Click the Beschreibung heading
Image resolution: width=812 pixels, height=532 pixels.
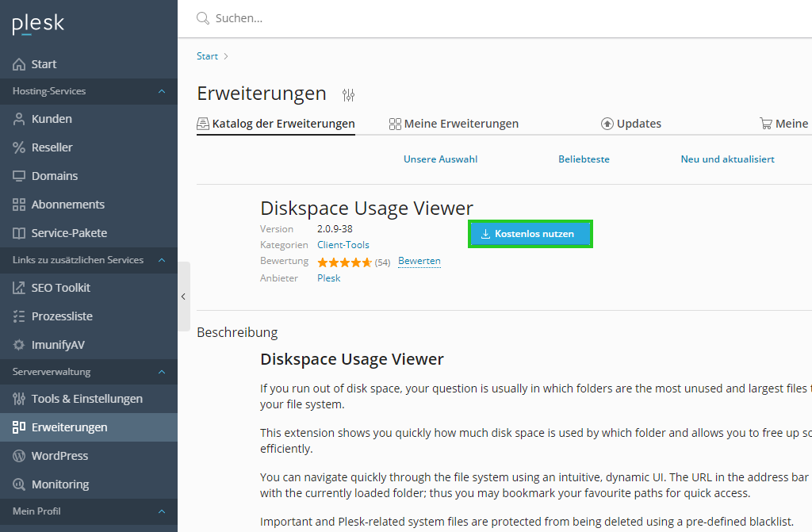(237, 332)
